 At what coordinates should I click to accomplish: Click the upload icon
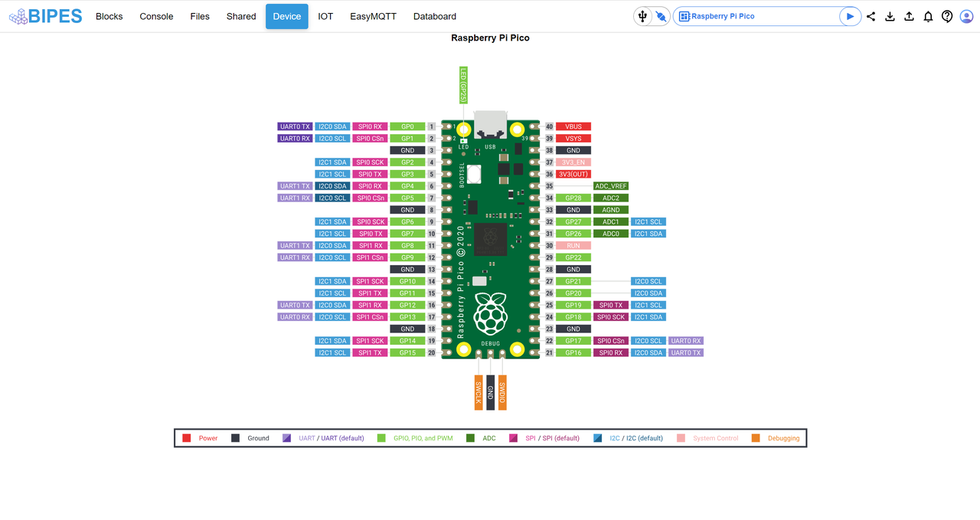click(909, 16)
